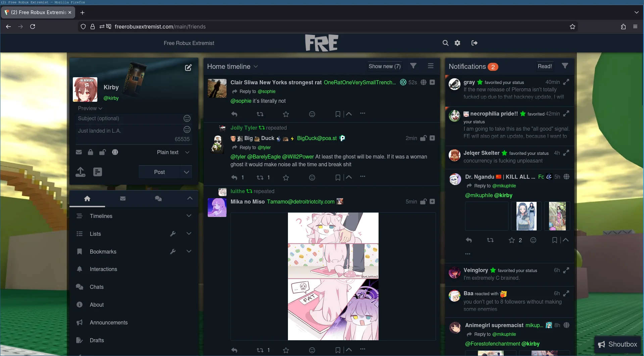Expand the Home timeline selector dropdown
Image resolution: width=644 pixels, height=356 pixels.
pos(256,66)
